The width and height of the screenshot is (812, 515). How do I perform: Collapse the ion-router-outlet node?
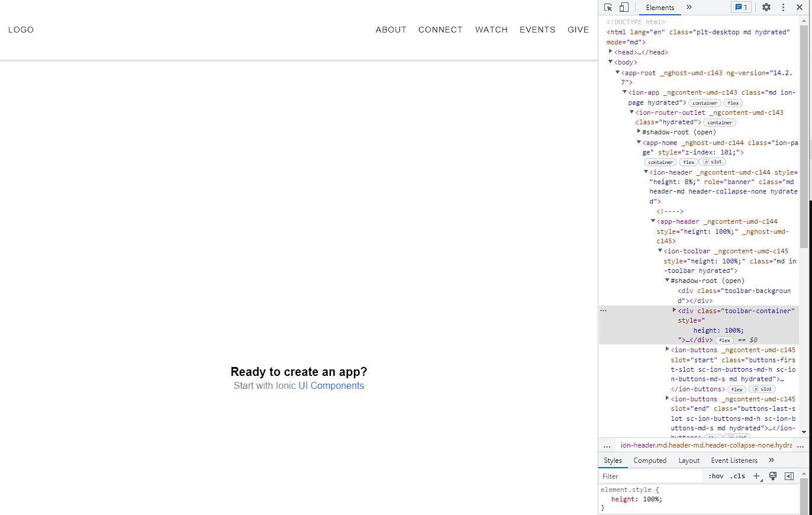tap(631, 111)
